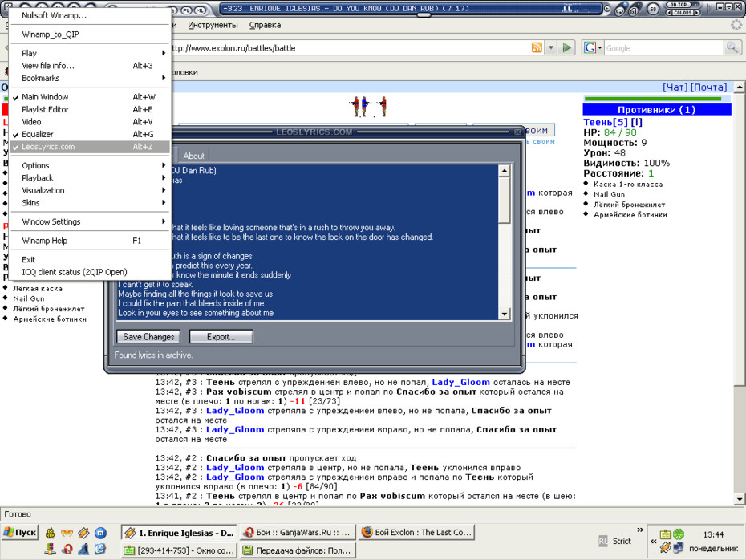This screenshot has height=560, width=746.
Task: Click inside the Google search field
Action: pyautogui.click(x=663, y=48)
